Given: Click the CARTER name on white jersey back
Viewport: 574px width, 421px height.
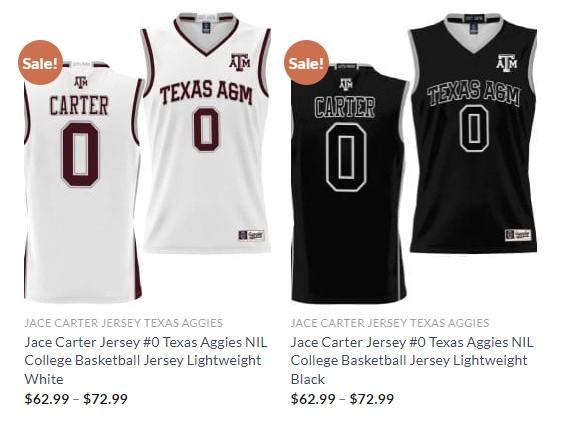Looking at the screenshot, I should tap(79, 106).
